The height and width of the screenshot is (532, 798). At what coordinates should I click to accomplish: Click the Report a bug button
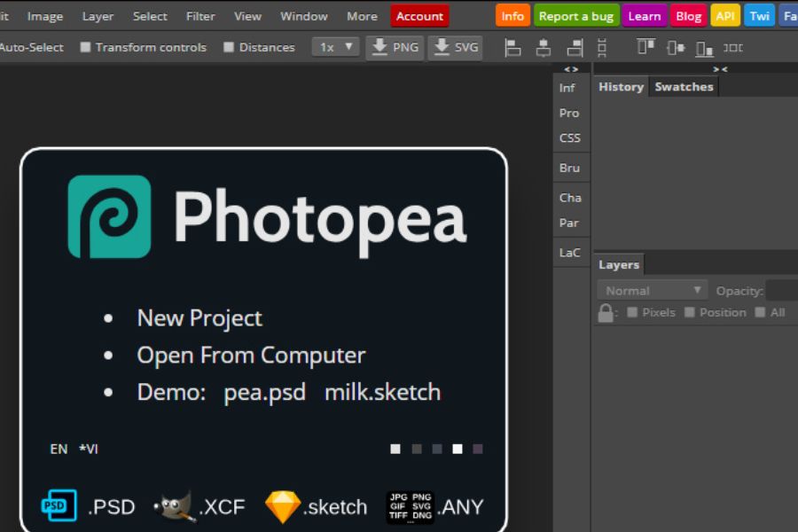click(x=576, y=16)
